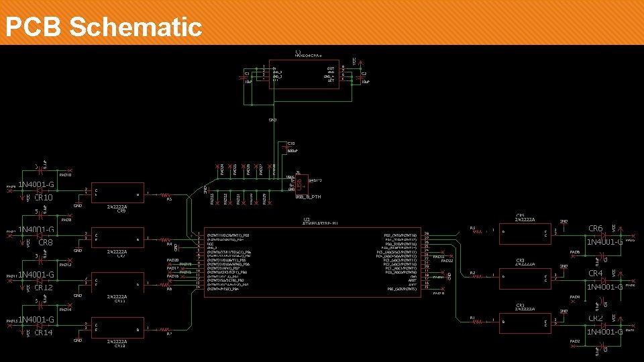Select the U2 ATmega microcontroller body
The image size is (644, 362).
pos(312,262)
